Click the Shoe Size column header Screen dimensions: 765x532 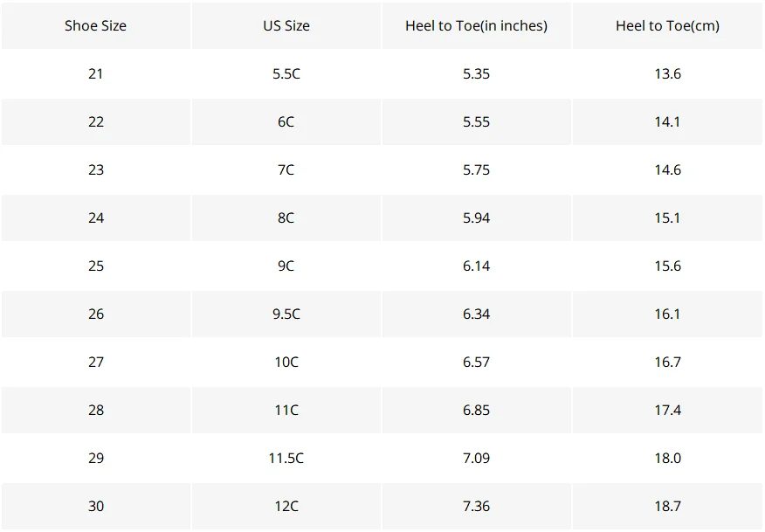point(96,25)
